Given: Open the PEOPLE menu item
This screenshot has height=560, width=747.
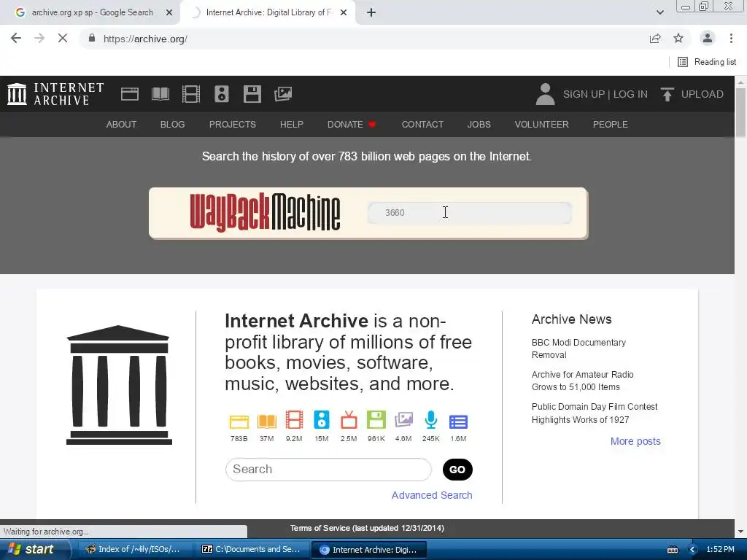Looking at the screenshot, I should pos(611,124).
